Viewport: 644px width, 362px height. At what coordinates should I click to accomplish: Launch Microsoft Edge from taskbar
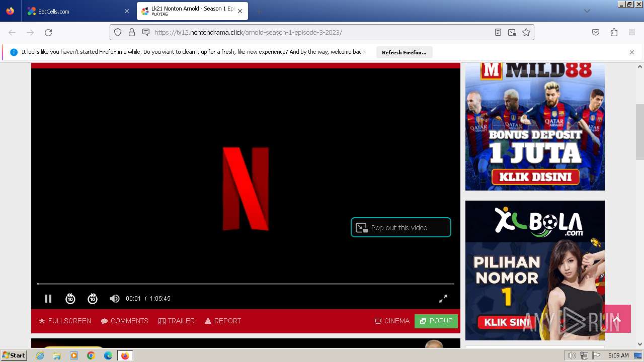pos(108,355)
